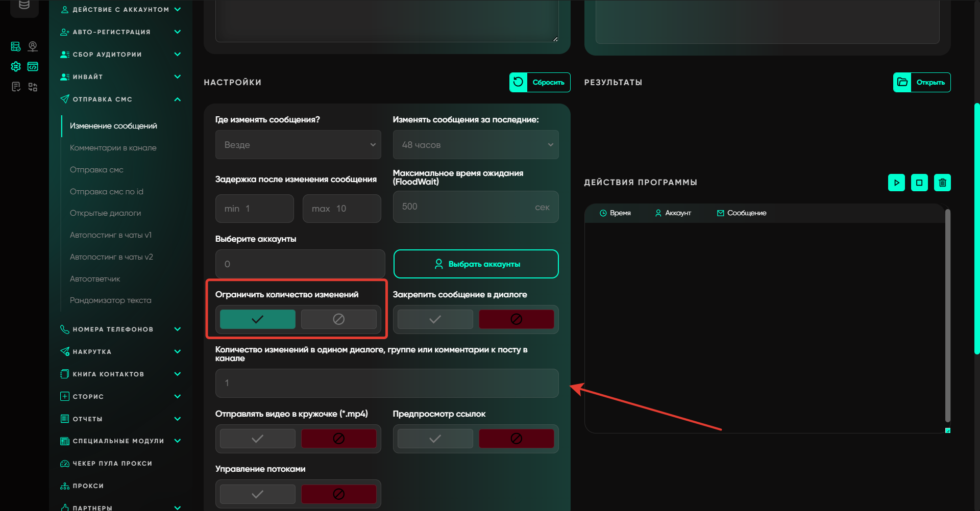
Task: Enable sending video as round mp4
Action: coord(258,439)
